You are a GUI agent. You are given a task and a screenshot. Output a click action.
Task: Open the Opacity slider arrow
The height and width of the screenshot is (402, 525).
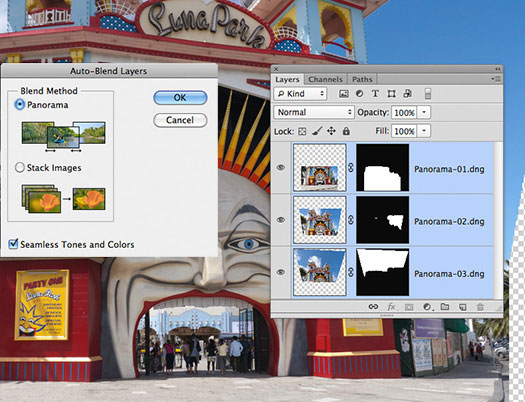point(424,112)
